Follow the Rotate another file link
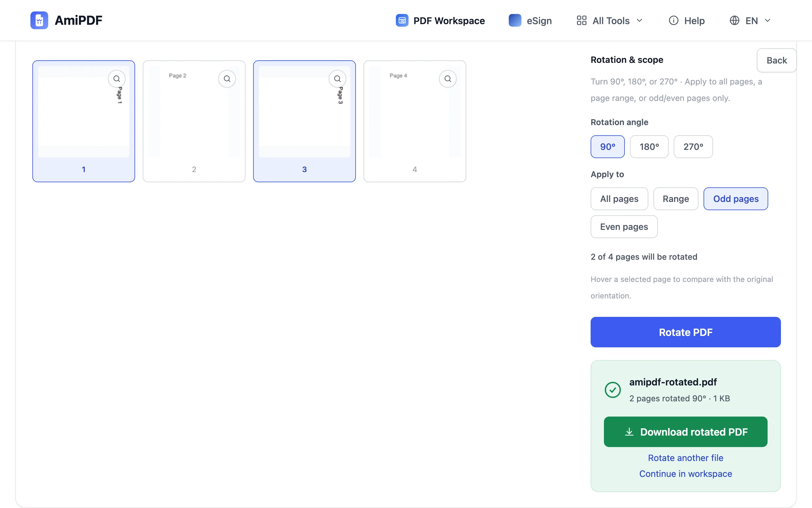Viewport: 812px width, 508px height. pos(685,458)
